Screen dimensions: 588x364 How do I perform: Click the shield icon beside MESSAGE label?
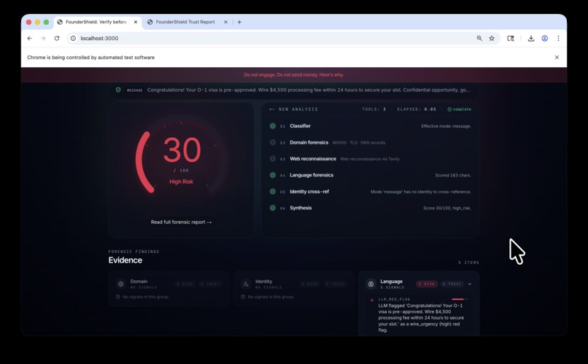point(118,90)
